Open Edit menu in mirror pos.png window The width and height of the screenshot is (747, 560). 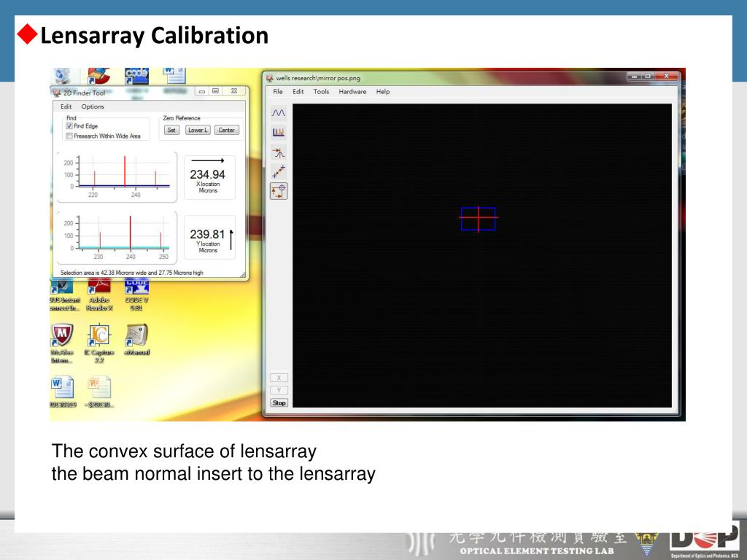point(298,91)
